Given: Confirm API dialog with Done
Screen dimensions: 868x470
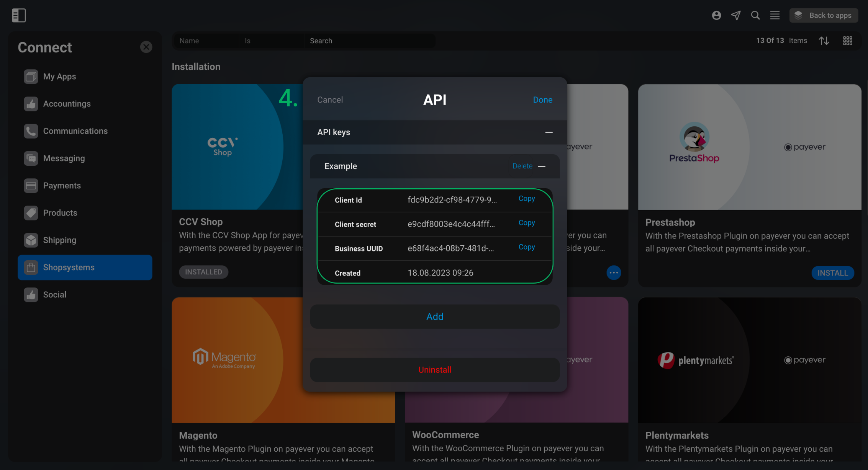Looking at the screenshot, I should 542,100.
